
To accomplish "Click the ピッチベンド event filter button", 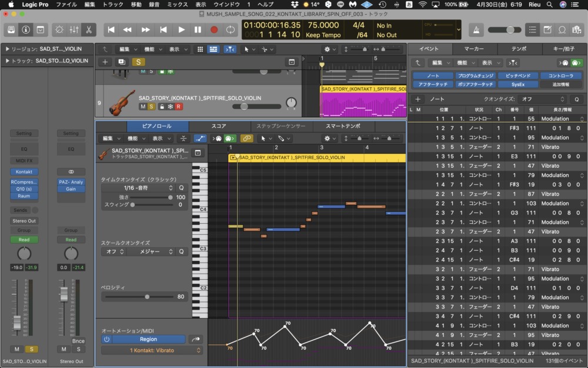I will (x=518, y=76).
